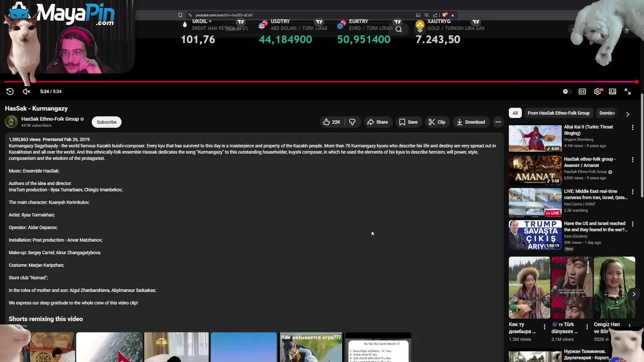The height and width of the screenshot is (362, 644).
Task: Click the replay video button
Action: (x=10, y=92)
